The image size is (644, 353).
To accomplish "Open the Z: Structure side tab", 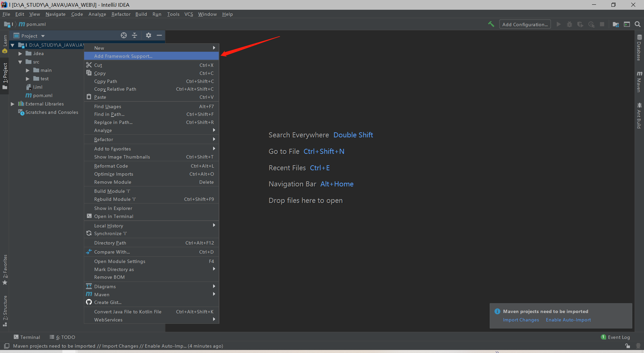I will 5,311.
